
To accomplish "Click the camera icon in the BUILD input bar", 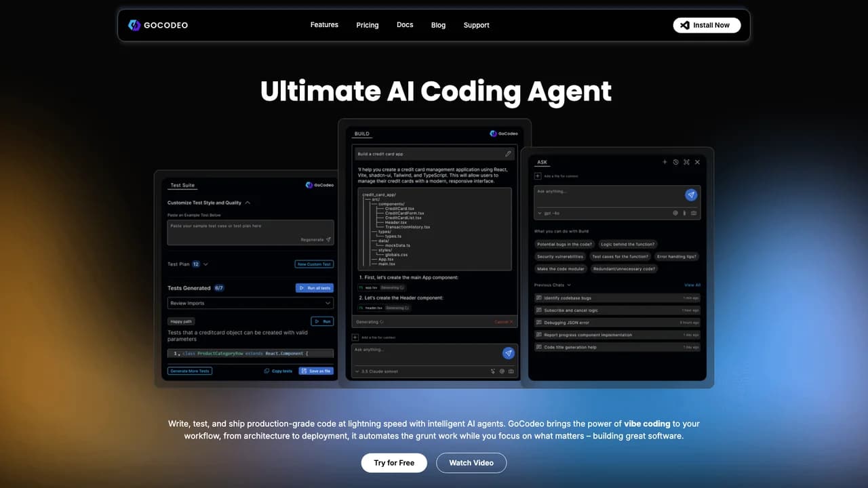I will tap(511, 371).
